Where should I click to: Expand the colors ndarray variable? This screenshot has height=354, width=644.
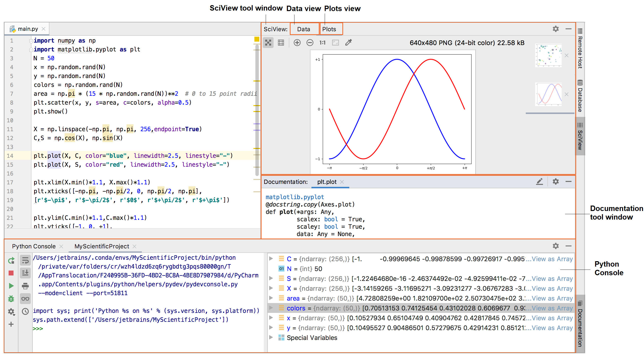[x=271, y=308]
